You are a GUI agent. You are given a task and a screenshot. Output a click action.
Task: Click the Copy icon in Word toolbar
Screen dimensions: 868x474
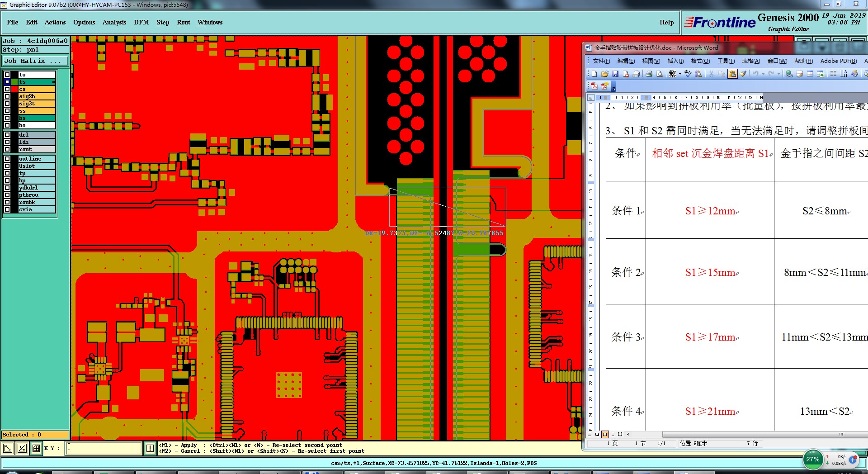722,74
